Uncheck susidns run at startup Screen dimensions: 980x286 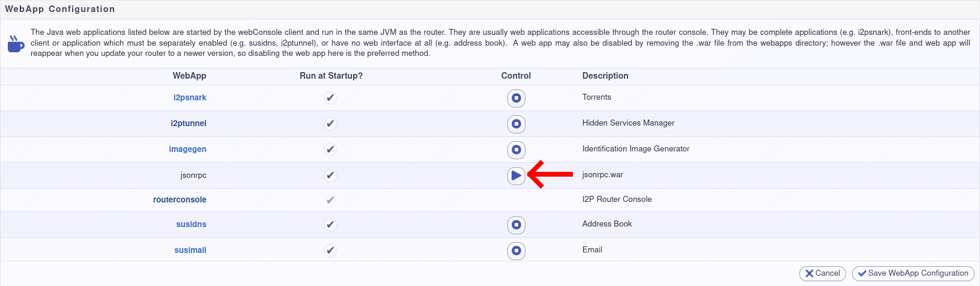[330, 225]
